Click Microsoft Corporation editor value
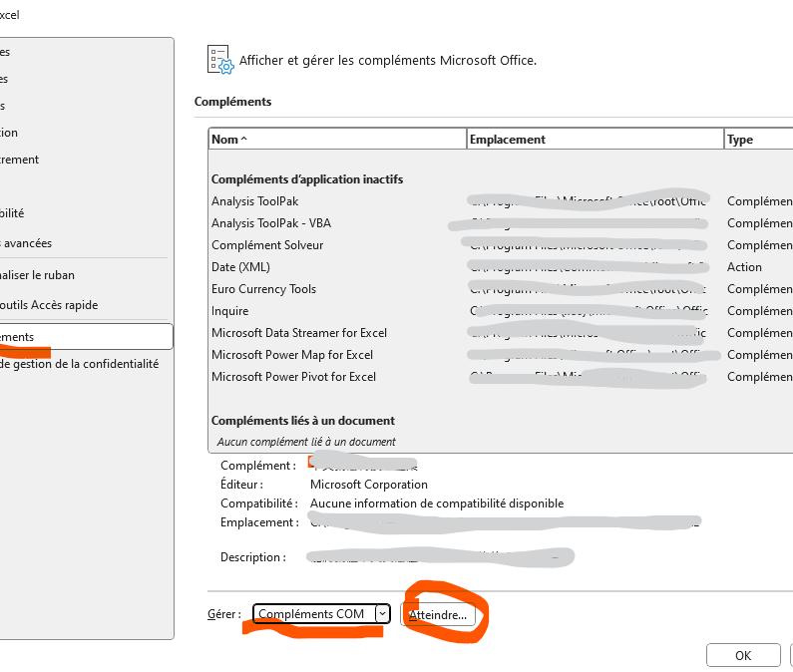This screenshot has height=672, width=793. point(369,485)
